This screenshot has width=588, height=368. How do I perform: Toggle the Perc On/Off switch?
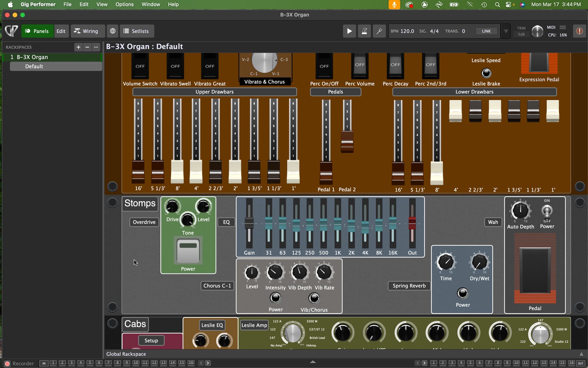[x=324, y=66]
